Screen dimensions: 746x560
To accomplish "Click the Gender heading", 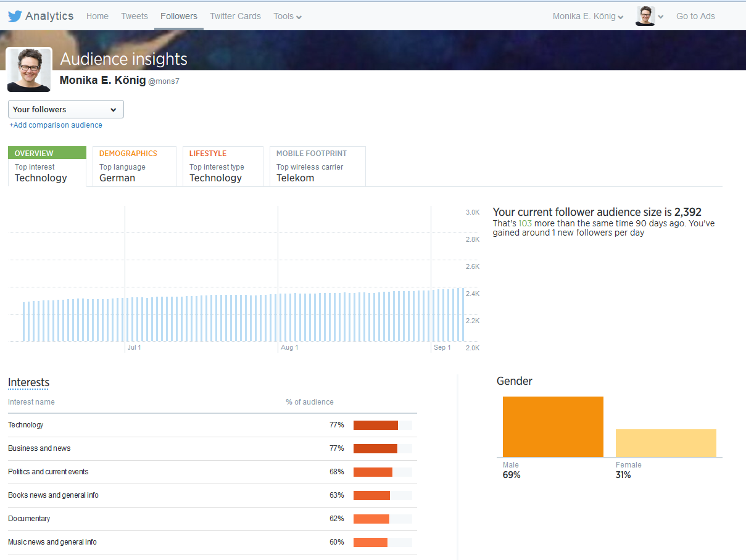I will click(515, 381).
